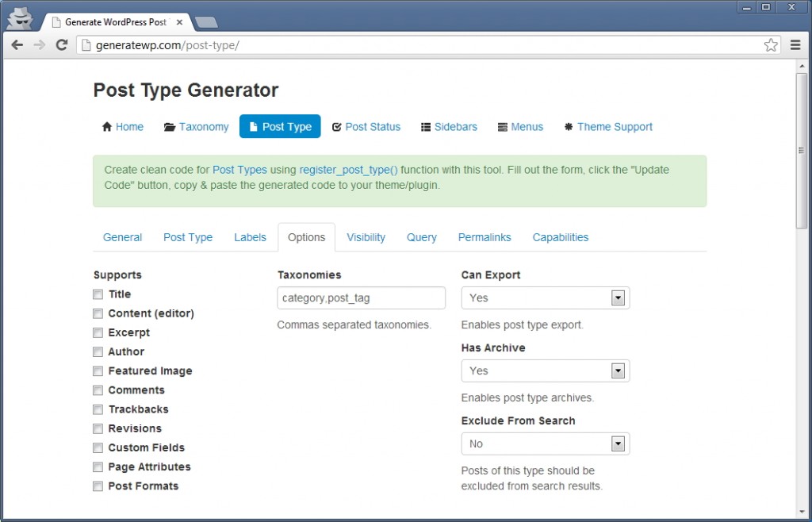Click the Sidebars list icon
The height and width of the screenshot is (522, 812).
coord(426,127)
